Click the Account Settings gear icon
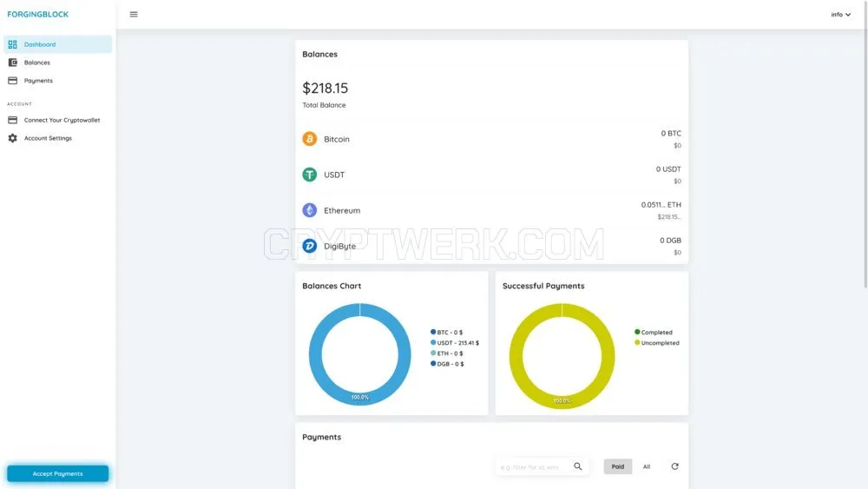This screenshot has height=489, width=868. pyautogui.click(x=13, y=138)
